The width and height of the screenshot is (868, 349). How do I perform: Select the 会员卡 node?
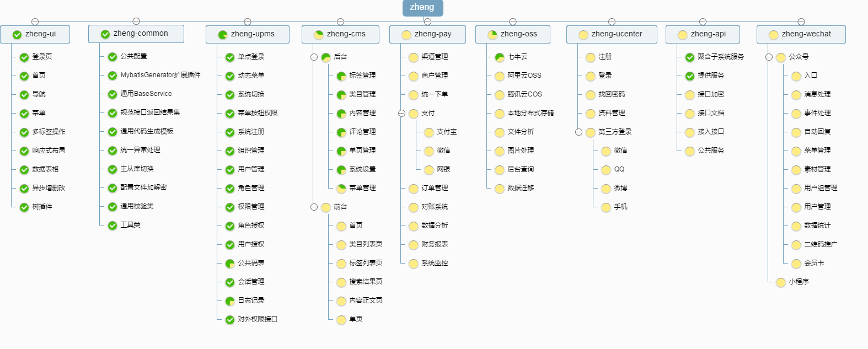point(814,263)
